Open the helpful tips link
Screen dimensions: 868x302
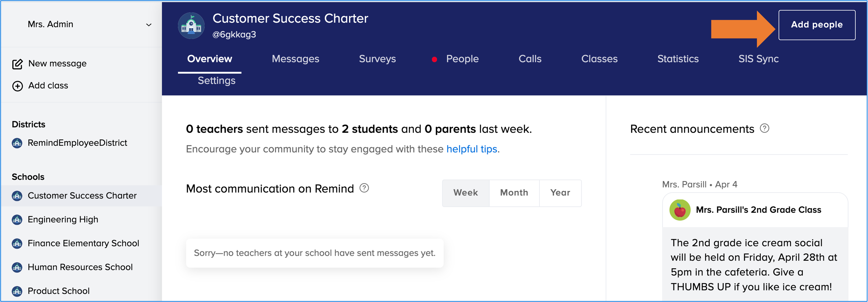point(471,149)
